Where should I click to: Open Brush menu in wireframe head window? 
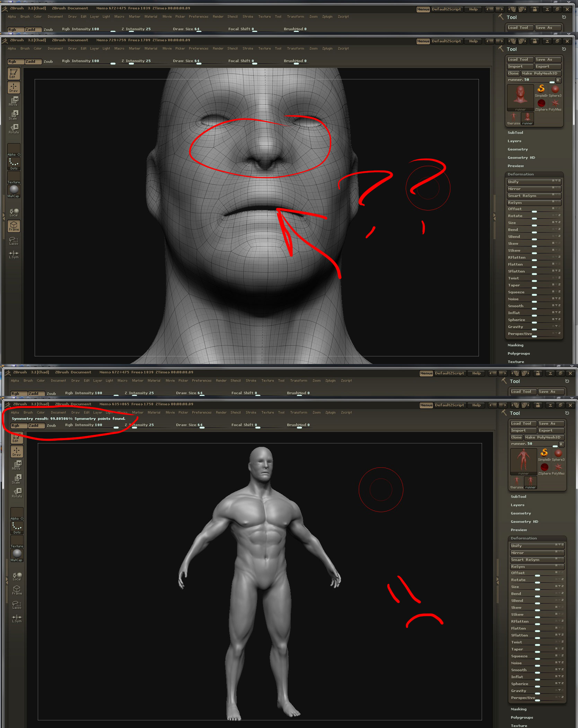(25, 49)
